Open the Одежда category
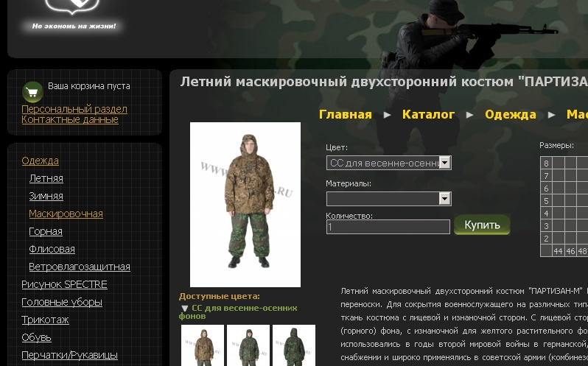This screenshot has width=588, height=366. [x=40, y=161]
